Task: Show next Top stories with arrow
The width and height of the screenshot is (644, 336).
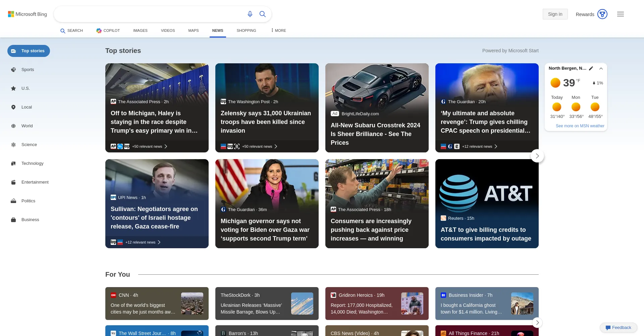Action: [x=537, y=156]
